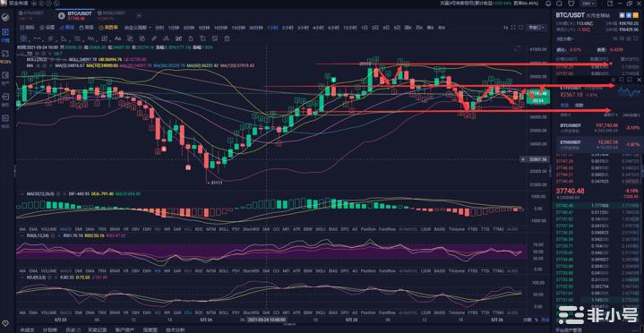
Task: Switch to the DOGE/USDT chart tab
Action: 112,15
